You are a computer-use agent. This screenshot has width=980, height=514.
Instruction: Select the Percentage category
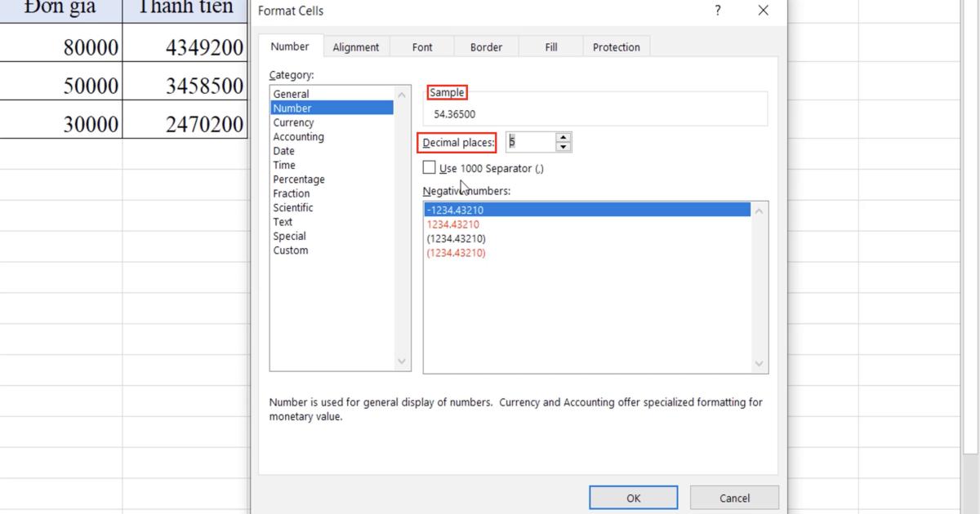pos(299,179)
